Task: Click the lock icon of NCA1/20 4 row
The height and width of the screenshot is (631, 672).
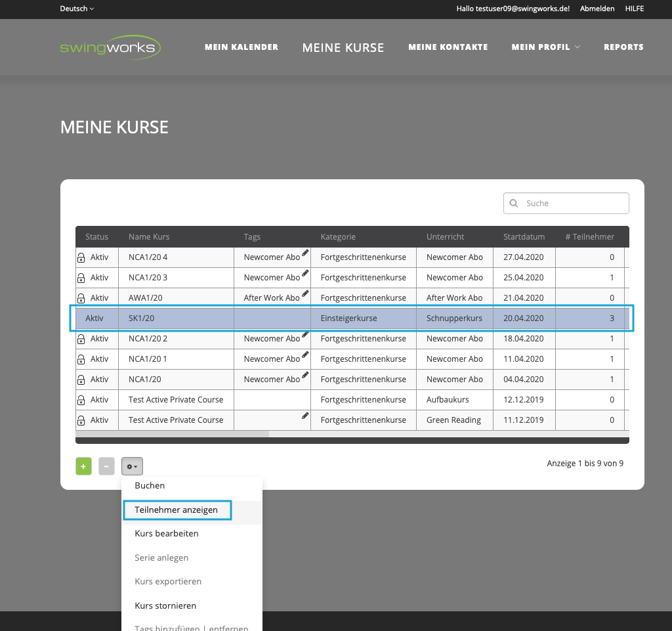Action: click(81, 258)
